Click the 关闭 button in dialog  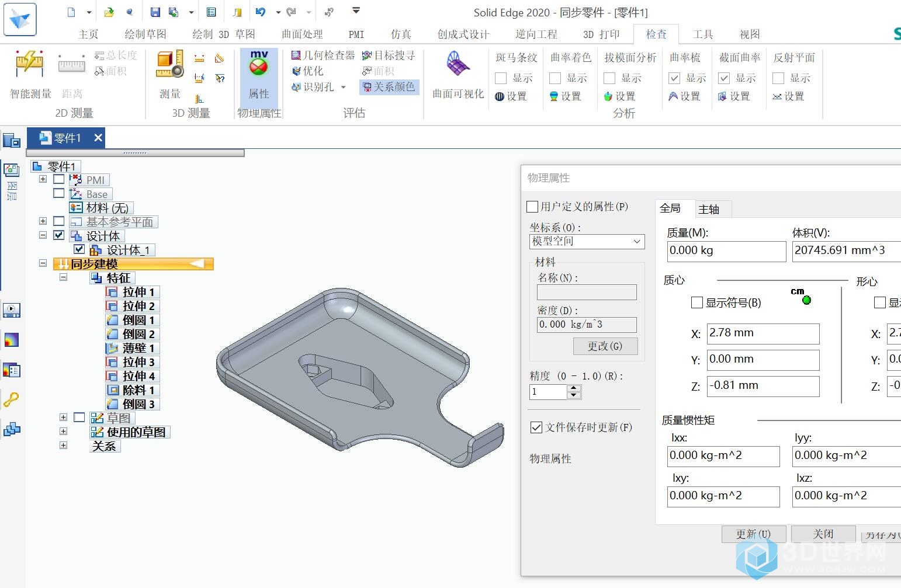tap(823, 534)
